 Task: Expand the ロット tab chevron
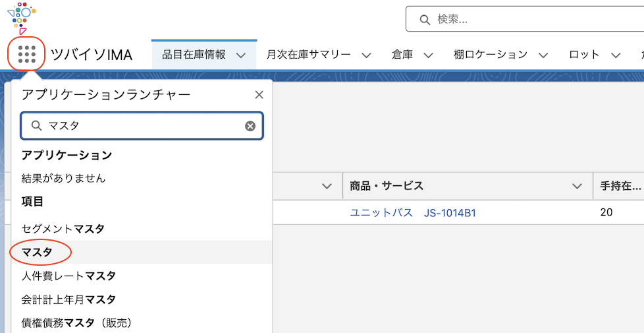[x=615, y=55]
